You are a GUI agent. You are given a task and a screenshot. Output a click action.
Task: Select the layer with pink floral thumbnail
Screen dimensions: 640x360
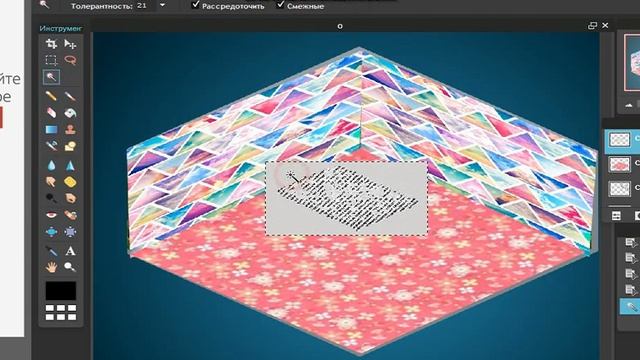click(x=619, y=164)
